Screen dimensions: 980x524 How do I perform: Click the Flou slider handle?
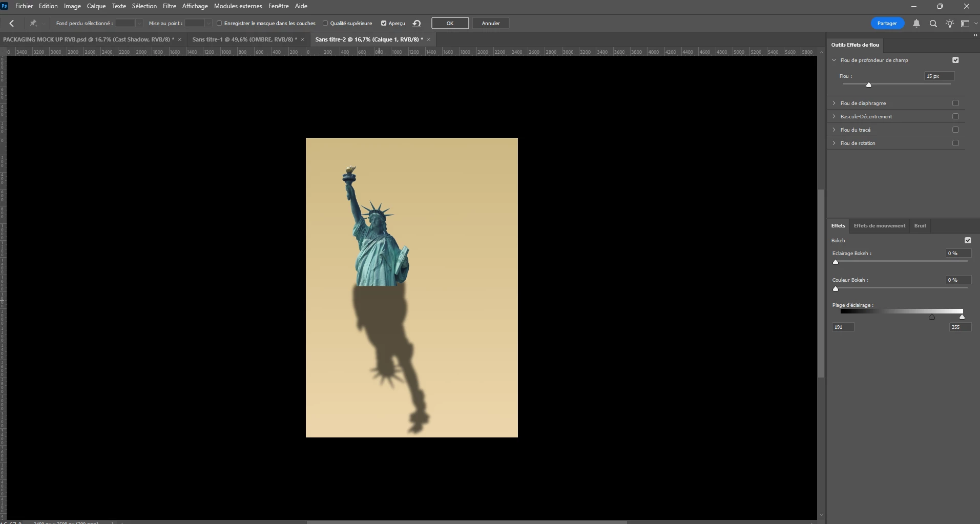click(x=869, y=85)
